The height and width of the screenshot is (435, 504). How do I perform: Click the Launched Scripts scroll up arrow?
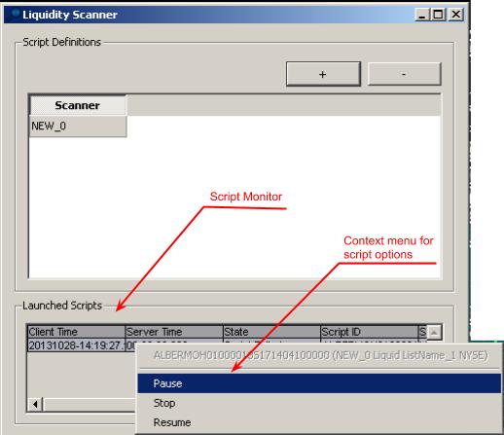tap(434, 332)
